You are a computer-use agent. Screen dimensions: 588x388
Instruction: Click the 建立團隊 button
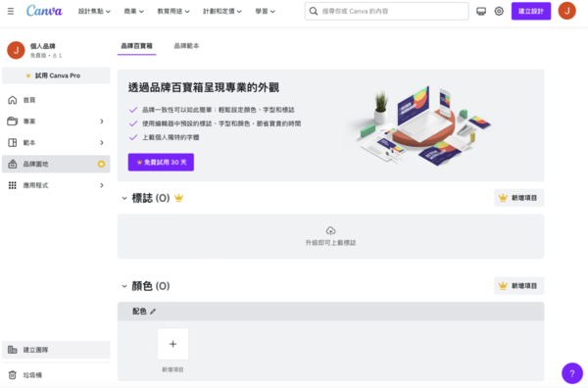click(x=56, y=350)
